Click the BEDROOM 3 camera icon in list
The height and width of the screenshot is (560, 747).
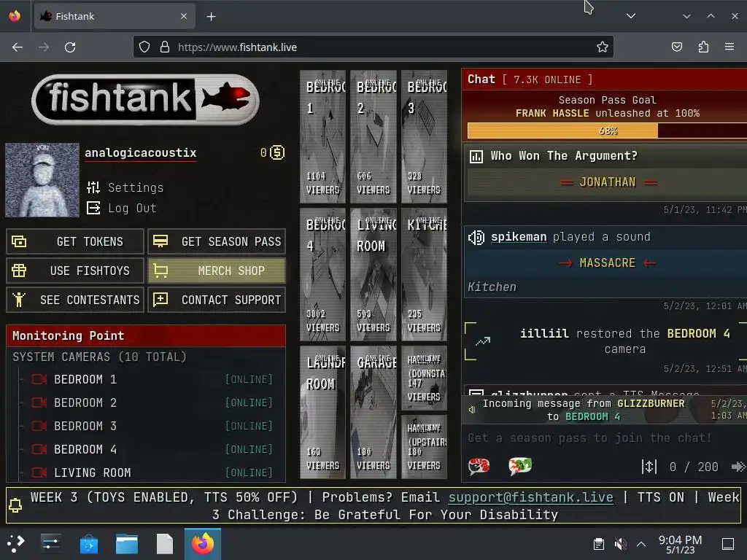pyautogui.click(x=39, y=426)
